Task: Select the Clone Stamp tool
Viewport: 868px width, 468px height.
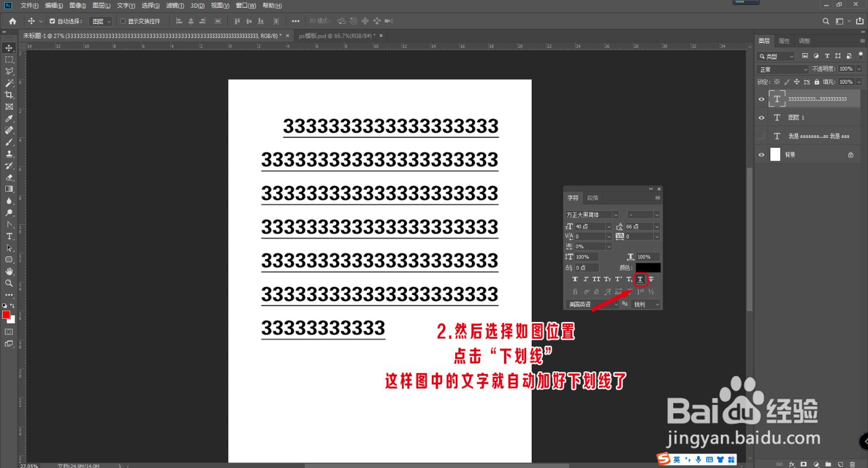Action: click(9, 154)
